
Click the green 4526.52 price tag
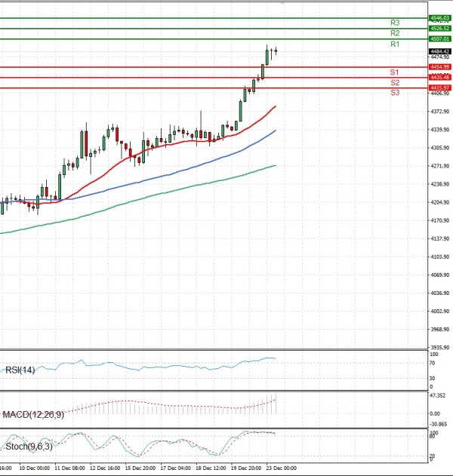[x=439, y=28]
